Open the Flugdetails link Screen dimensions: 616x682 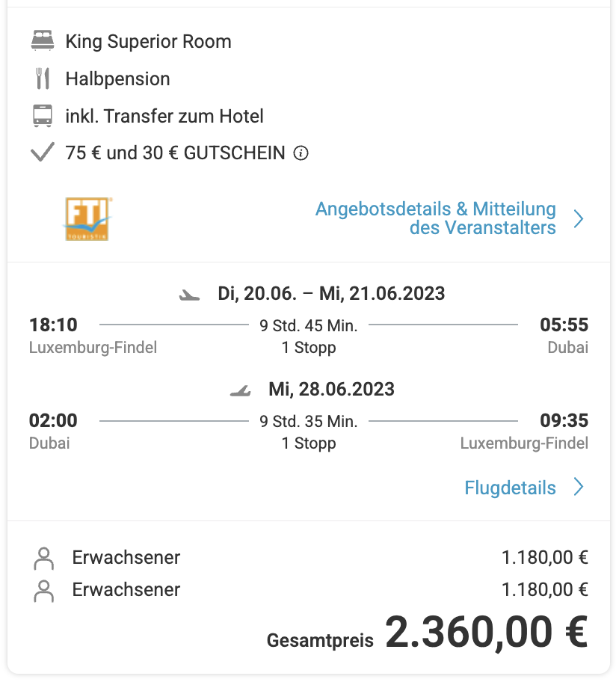(x=511, y=488)
